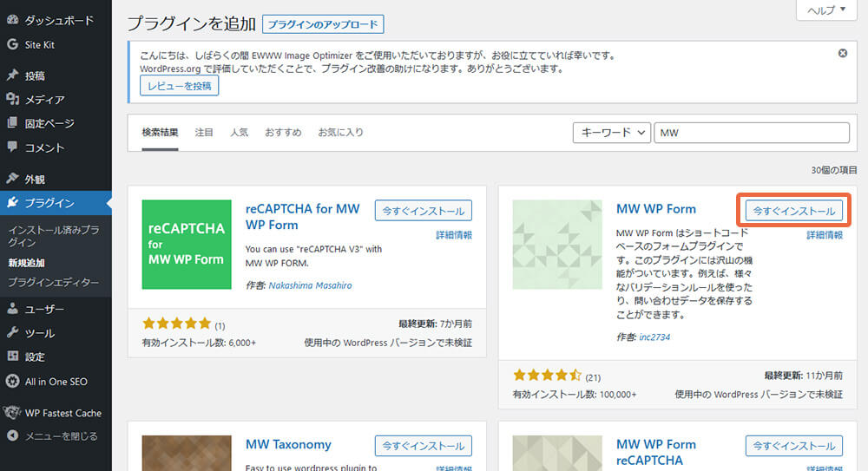Screen dimensions: 868x471
Task: Click five-star rating of reCAPTCHA plugin
Action: (176, 324)
